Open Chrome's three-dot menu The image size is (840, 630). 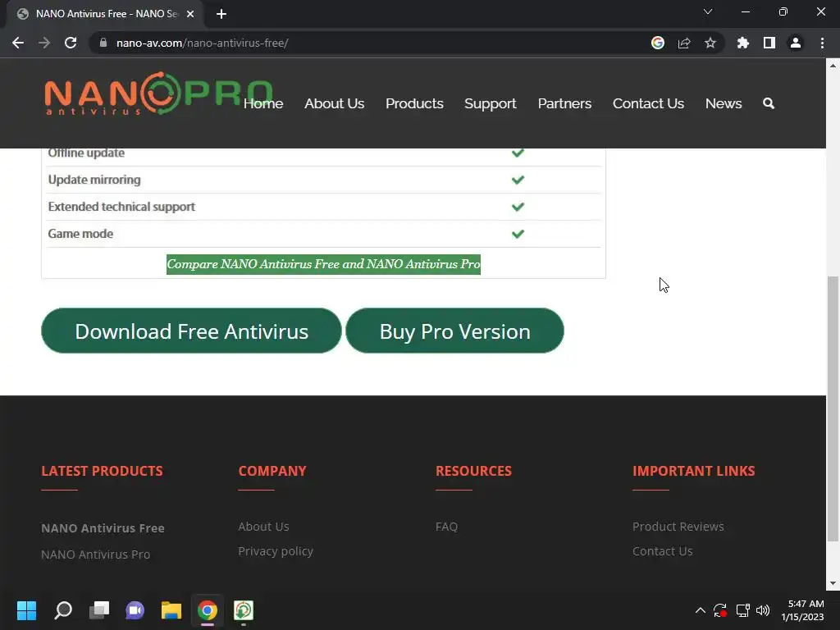822,43
